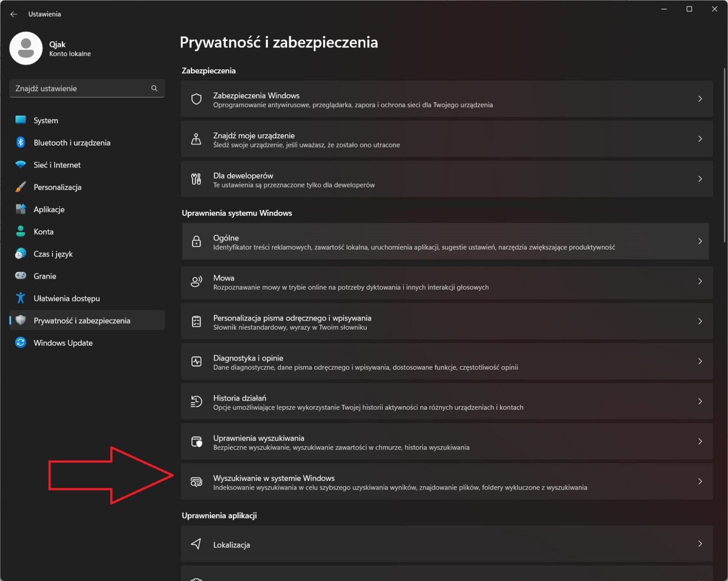The image size is (728, 581).
Task: Click the Historia działań clock icon
Action: [196, 402]
